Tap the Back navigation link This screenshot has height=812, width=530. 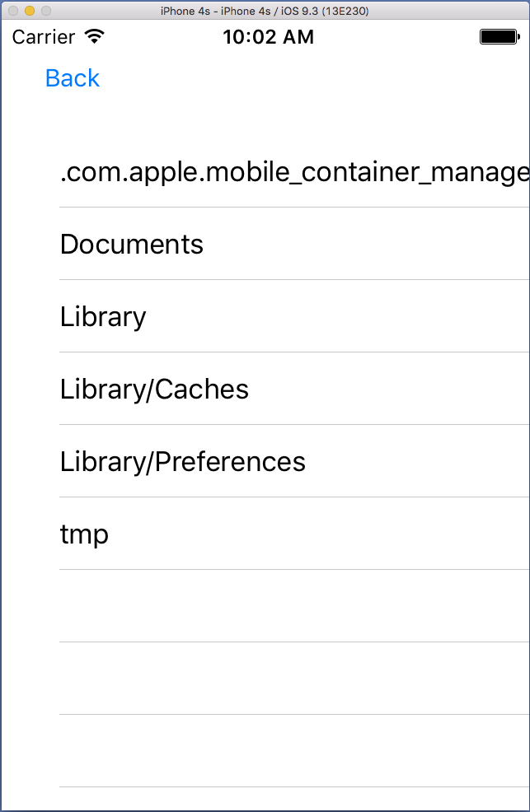[73, 78]
